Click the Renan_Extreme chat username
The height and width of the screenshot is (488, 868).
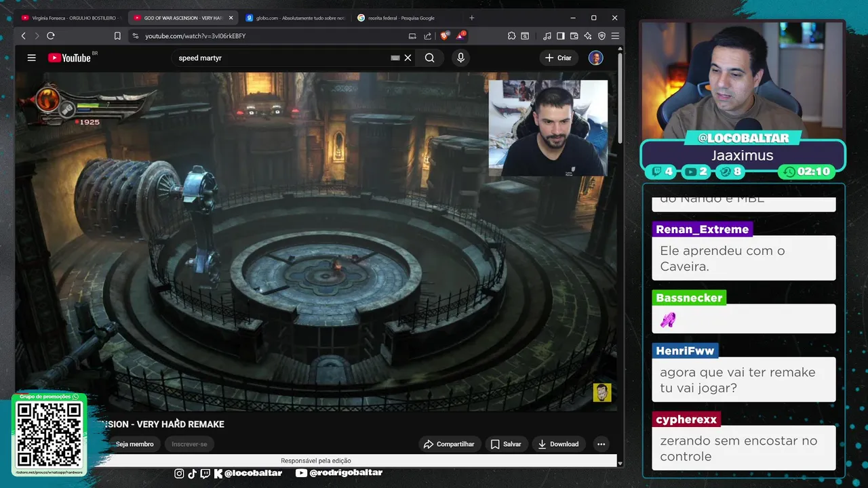click(702, 229)
